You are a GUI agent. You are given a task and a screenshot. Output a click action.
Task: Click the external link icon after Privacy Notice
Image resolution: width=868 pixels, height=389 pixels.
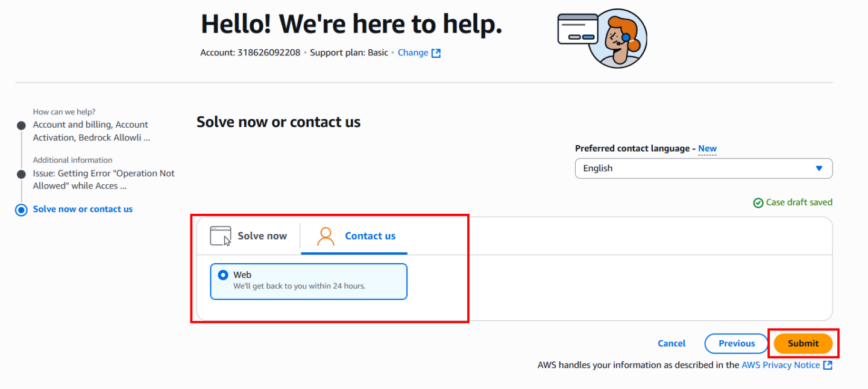point(828,365)
